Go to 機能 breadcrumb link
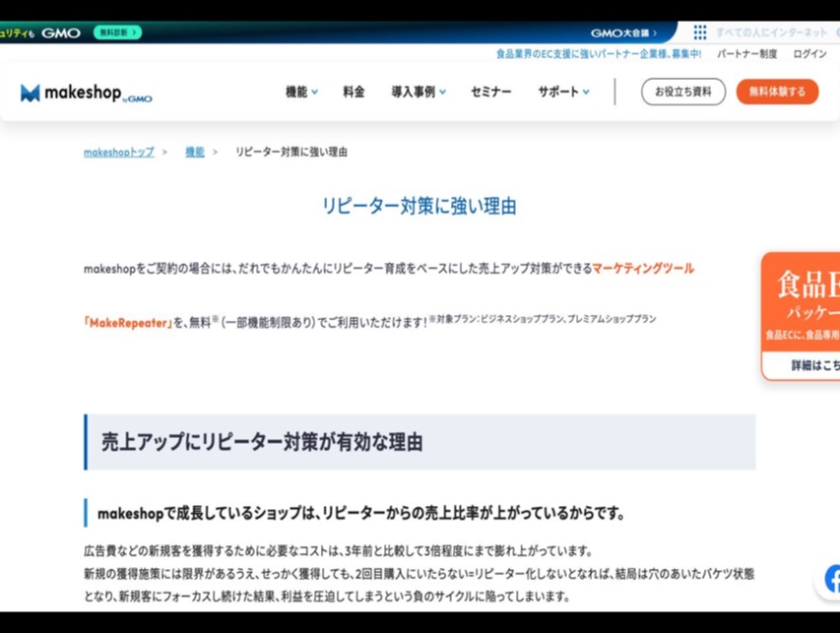 195,152
